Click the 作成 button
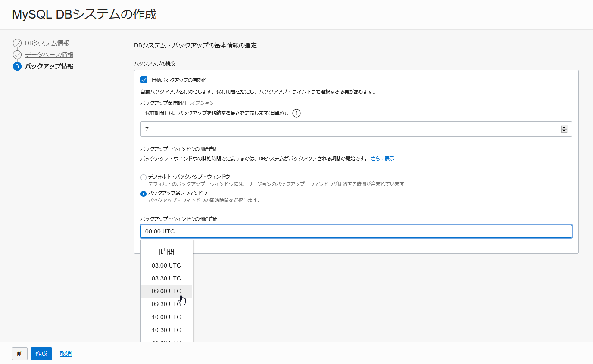593x364 pixels. [41, 354]
